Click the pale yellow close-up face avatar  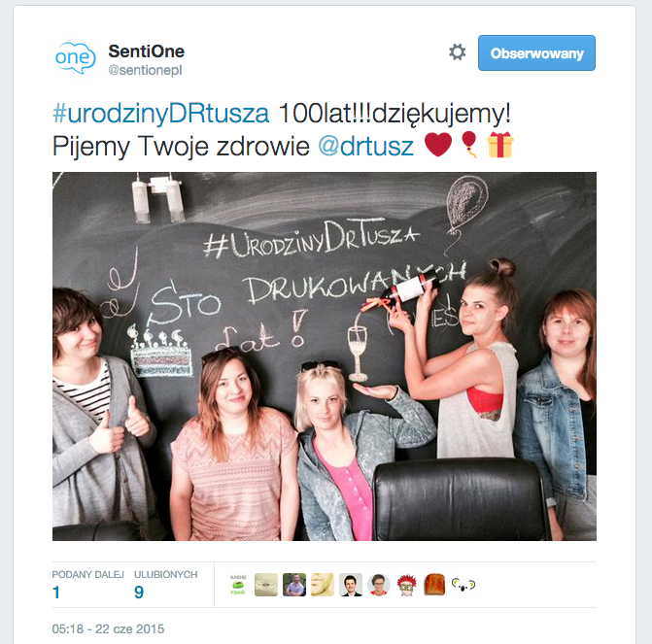point(323,585)
